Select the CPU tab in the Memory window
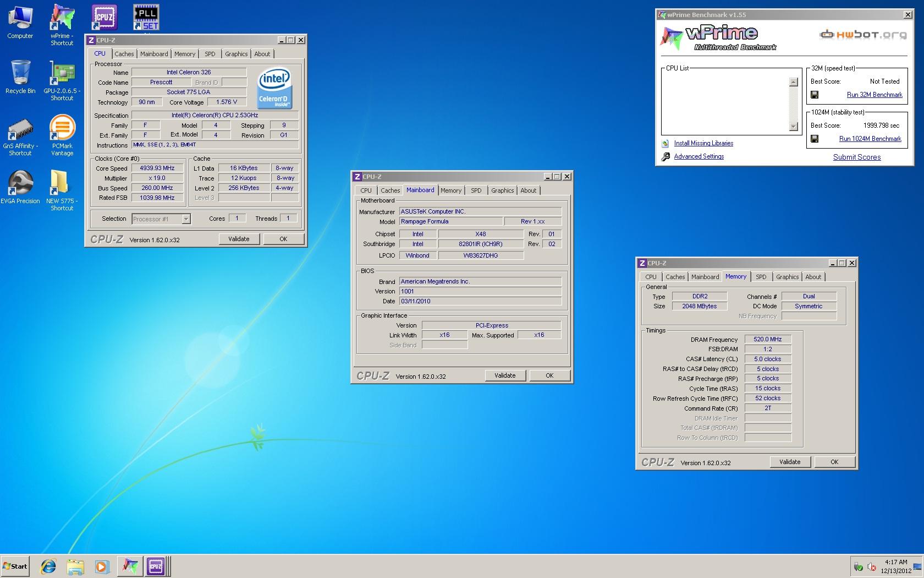The height and width of the screenshot is (578, 924). [651, 277]
